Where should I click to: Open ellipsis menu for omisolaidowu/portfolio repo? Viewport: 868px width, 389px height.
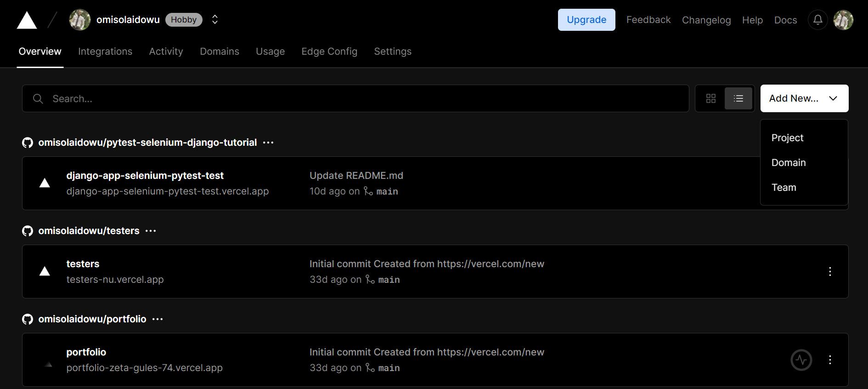point(158,319)
